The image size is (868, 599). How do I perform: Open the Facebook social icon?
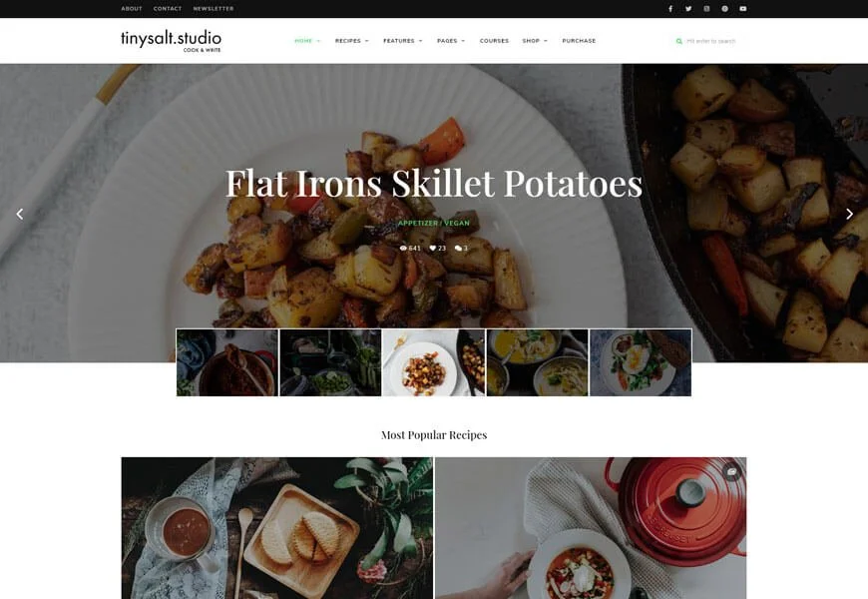click(670, 9)
